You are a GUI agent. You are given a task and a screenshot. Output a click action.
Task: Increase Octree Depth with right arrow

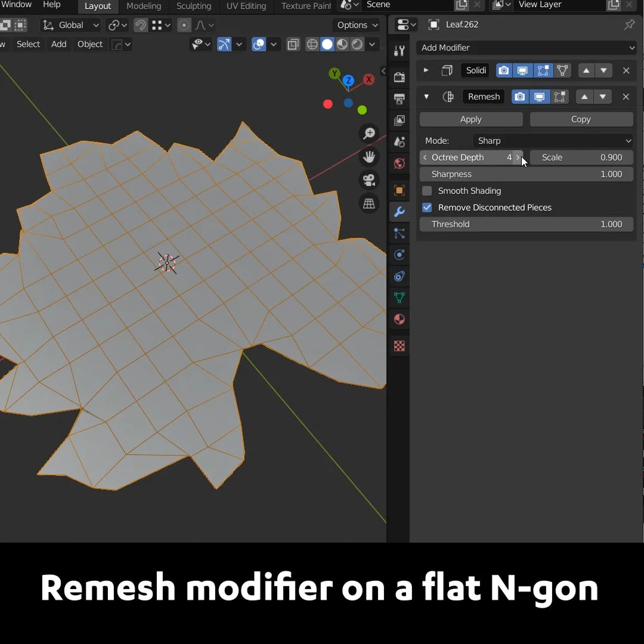pyautogui.click(x=518, y=157)
